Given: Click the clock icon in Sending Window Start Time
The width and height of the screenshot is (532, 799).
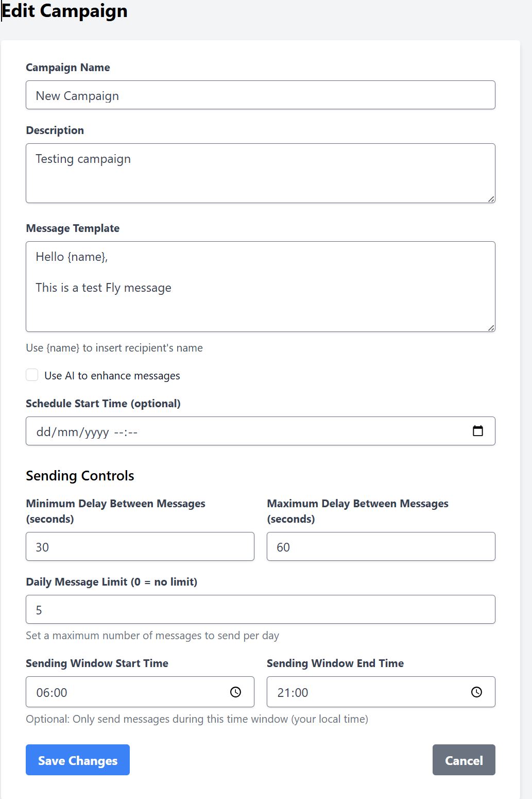Looking at the screenshot, I should [235, 692].
